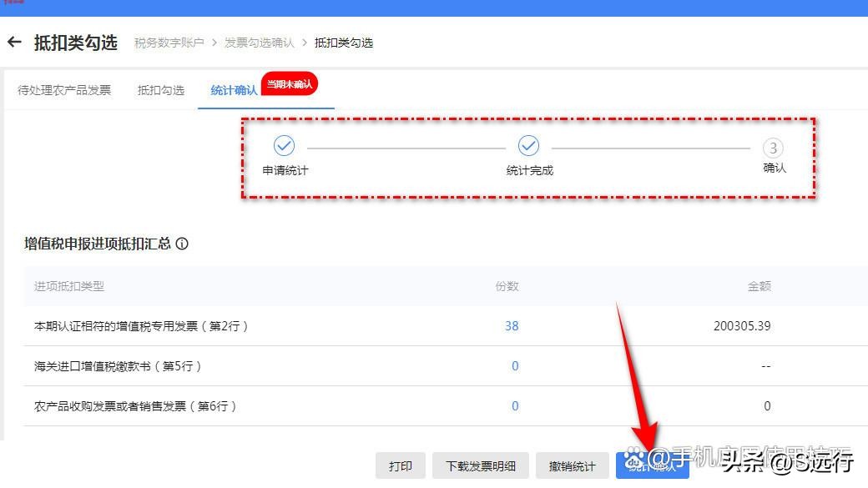
Task: Switch to the 抵扣勾选 tab
Action: click(x=160, y=90)
